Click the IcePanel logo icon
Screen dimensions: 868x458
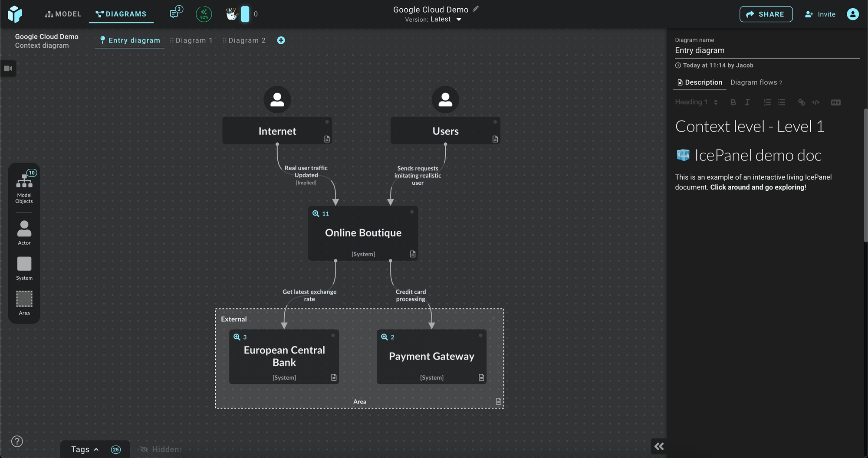tap(15, 14)
